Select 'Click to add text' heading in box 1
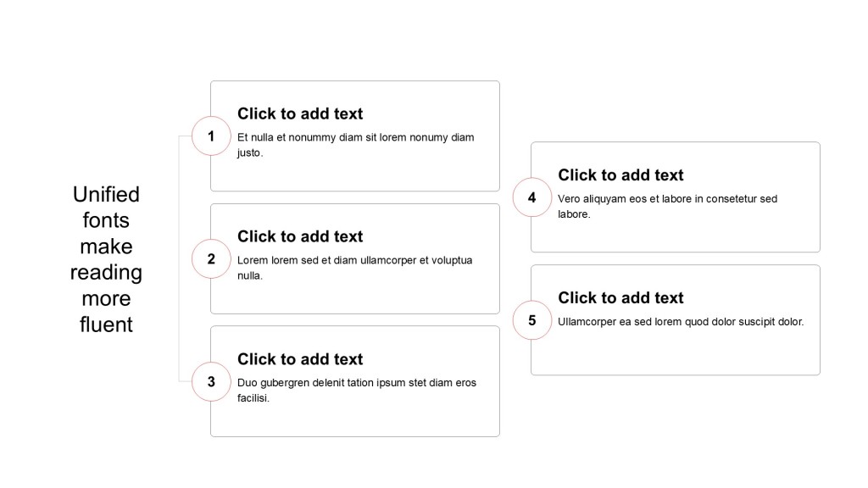 300,114
